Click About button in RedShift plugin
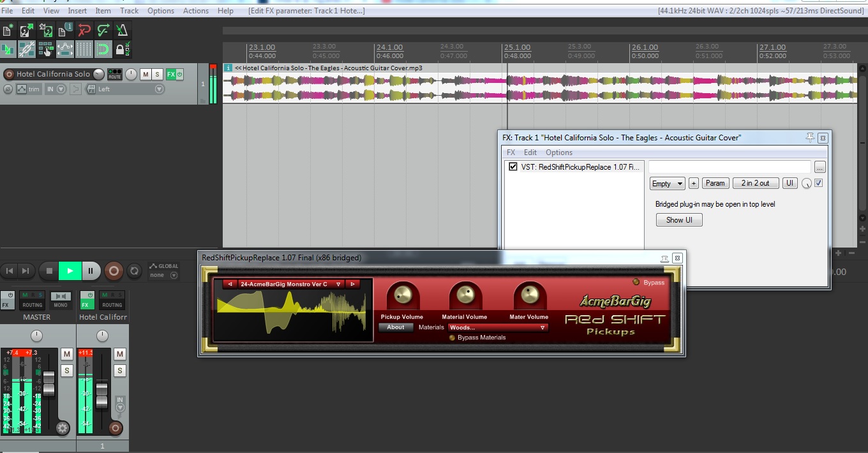868x453 pixels. [396, 327]
